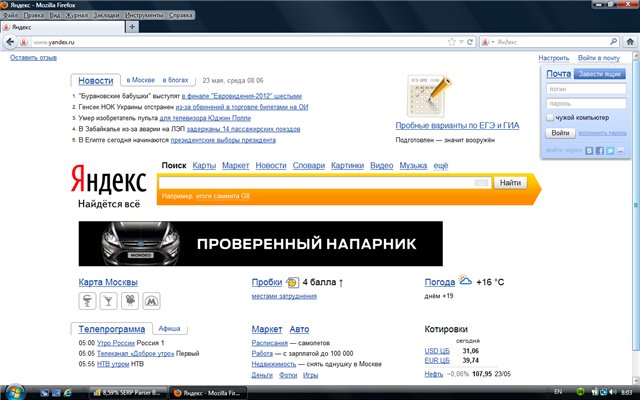
Task: Click the traffic light Пробки icon
Action: (293, 282)
